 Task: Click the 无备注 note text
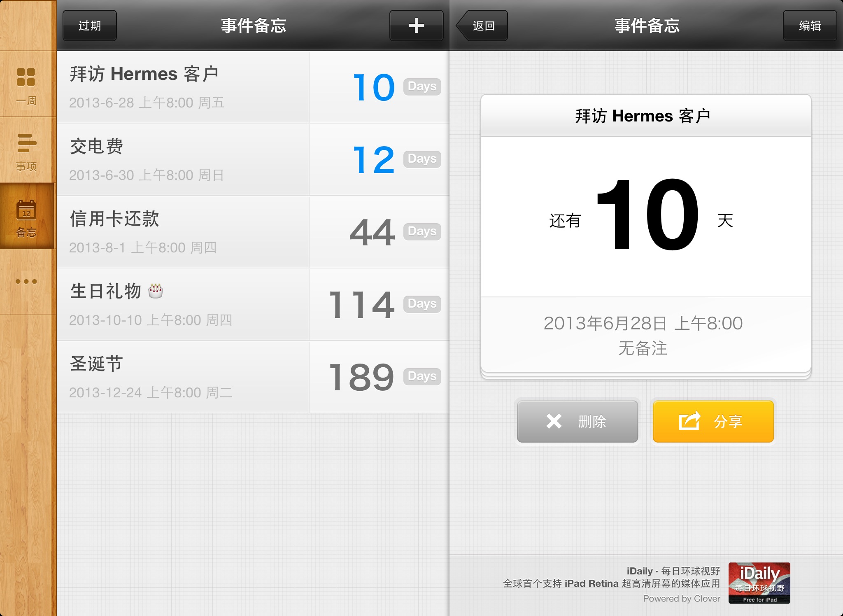click(643, 348)
